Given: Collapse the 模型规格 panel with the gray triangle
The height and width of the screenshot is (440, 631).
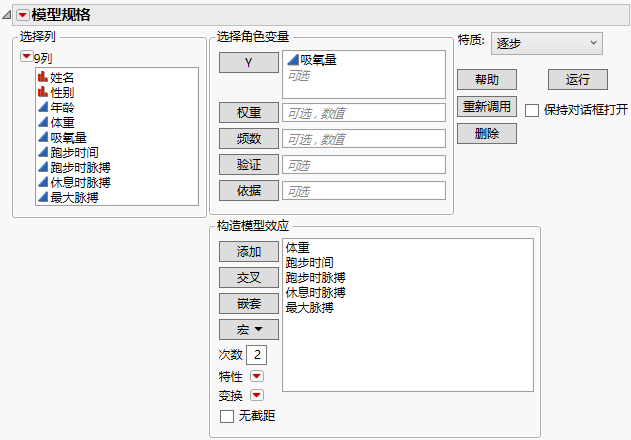Looking at the screenshot, I should pyautogui.click(x=6, y=15).
